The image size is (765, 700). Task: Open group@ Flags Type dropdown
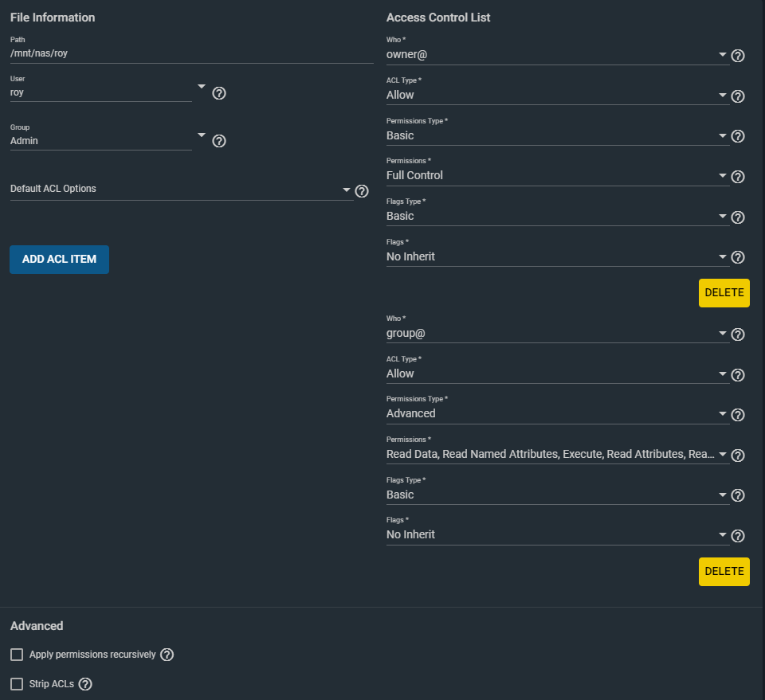point(557,495)
